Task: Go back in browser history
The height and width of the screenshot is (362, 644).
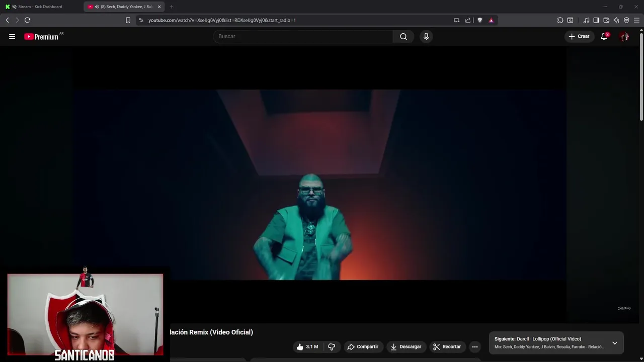Action: pos(7,20)
